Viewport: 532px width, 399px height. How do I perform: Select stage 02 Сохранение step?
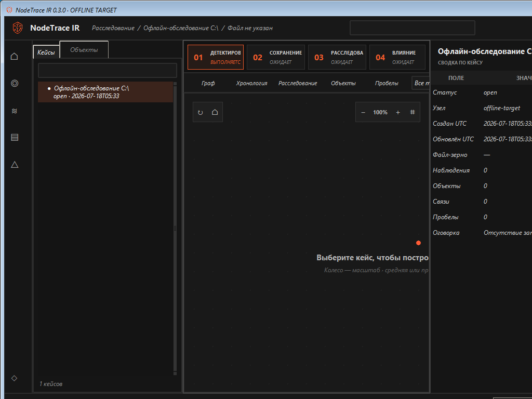coord(275,57)
